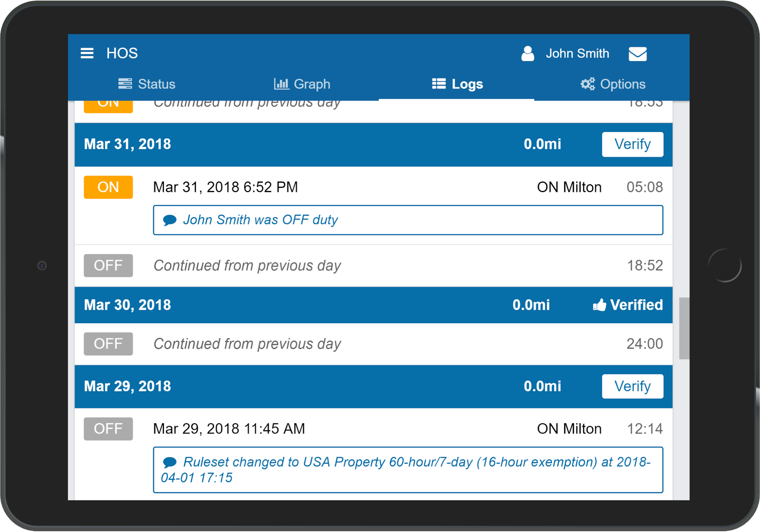This screenshot has width=760, height=532.
Task: Click the Options gears icon
Action: tap(587, 84)
